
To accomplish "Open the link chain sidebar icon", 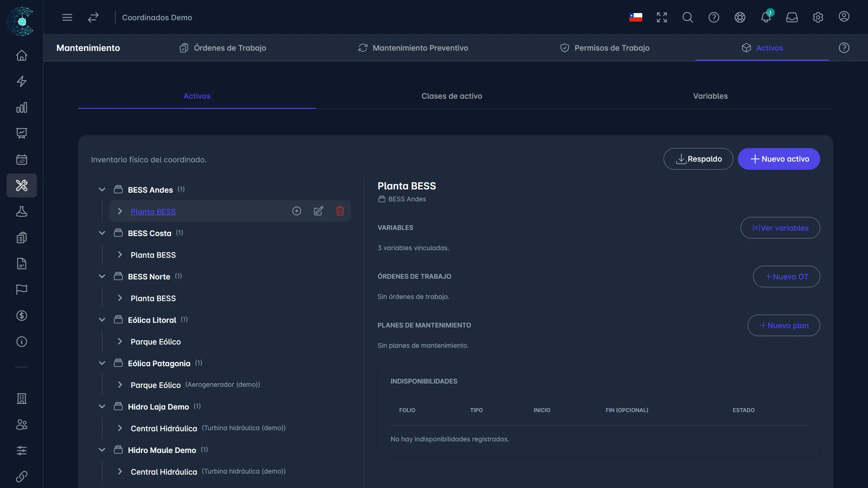I will [22, 477].
